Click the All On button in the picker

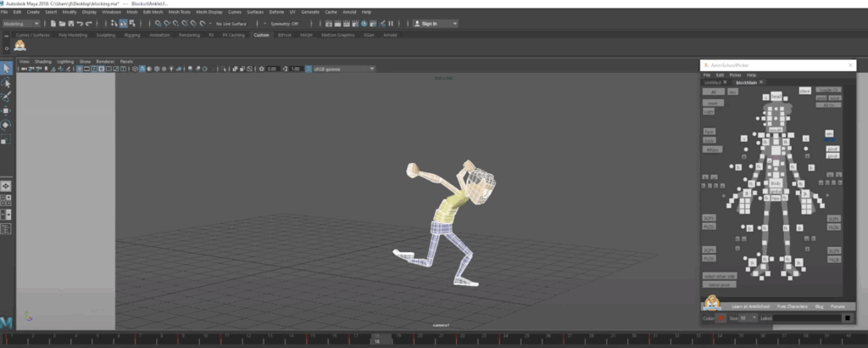point(828,104)
